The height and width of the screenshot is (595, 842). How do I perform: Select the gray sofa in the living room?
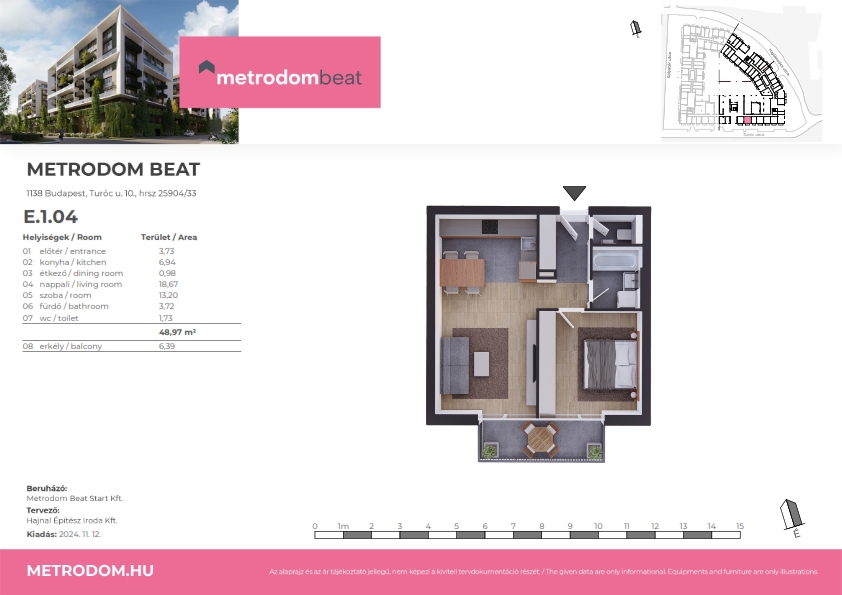[453, 365]
